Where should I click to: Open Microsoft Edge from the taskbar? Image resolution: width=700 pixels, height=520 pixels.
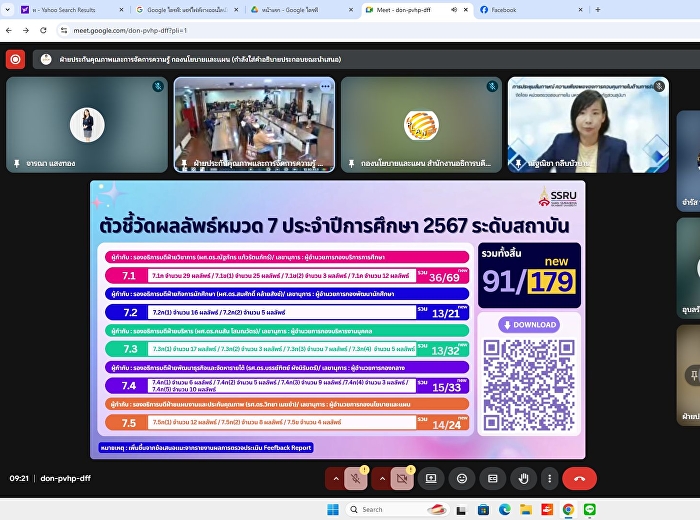click(504, 509)
